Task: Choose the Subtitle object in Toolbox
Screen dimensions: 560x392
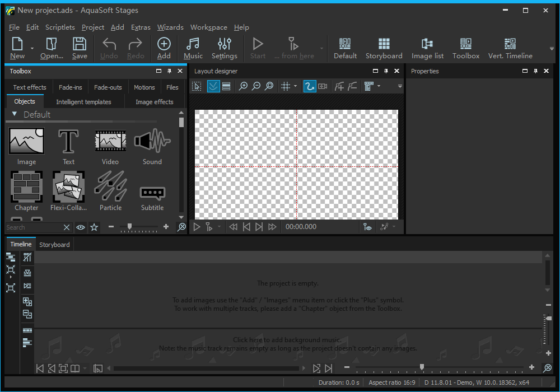Action: click(152, 193)
